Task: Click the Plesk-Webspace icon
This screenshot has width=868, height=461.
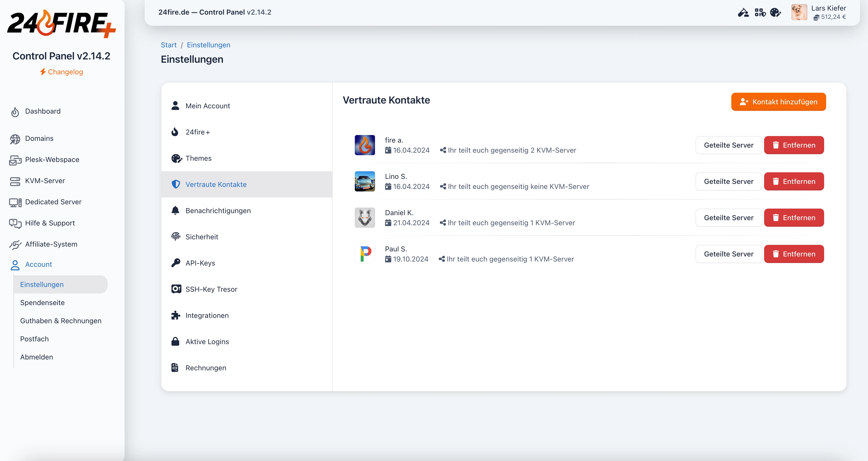Action: 15,160
